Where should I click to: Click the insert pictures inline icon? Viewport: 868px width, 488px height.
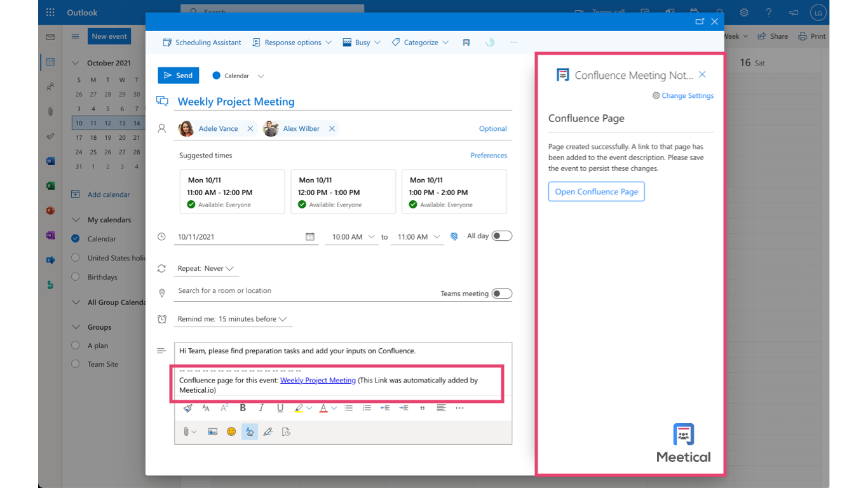click(213, 431)
